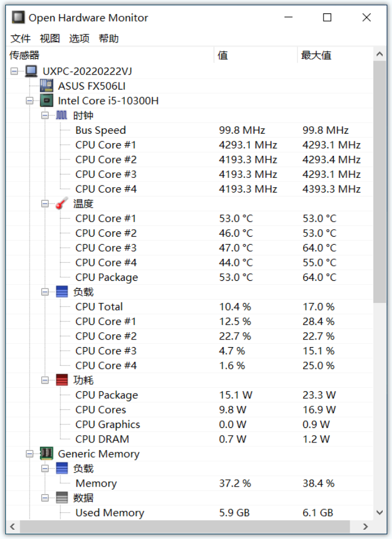Click the CPU chip icon beside Intel Core i5-10300H
Screen dimensions: 392x539
tap(46, 101)
